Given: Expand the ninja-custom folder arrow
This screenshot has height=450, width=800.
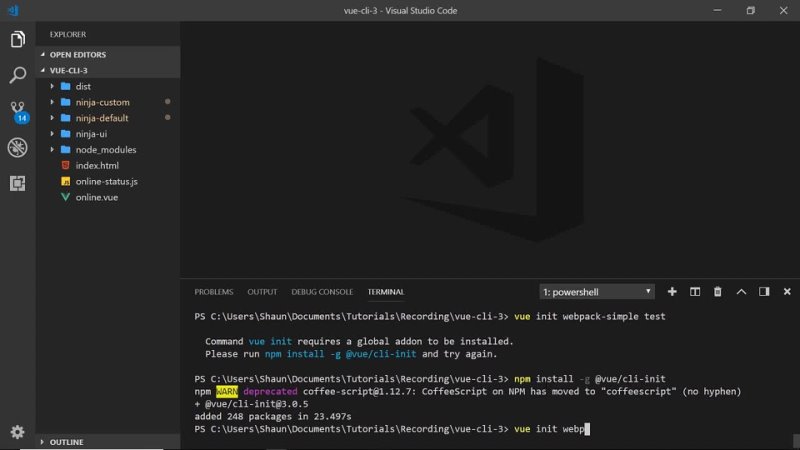Looking at the screenshot, I should pyautogui.click(x=52, y=102).
